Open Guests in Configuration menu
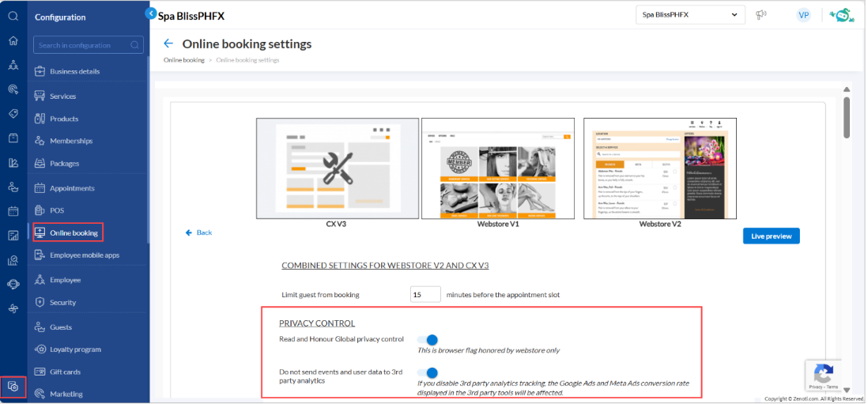The width and height of the screenshot is (868, 404). tap(60, 327)
